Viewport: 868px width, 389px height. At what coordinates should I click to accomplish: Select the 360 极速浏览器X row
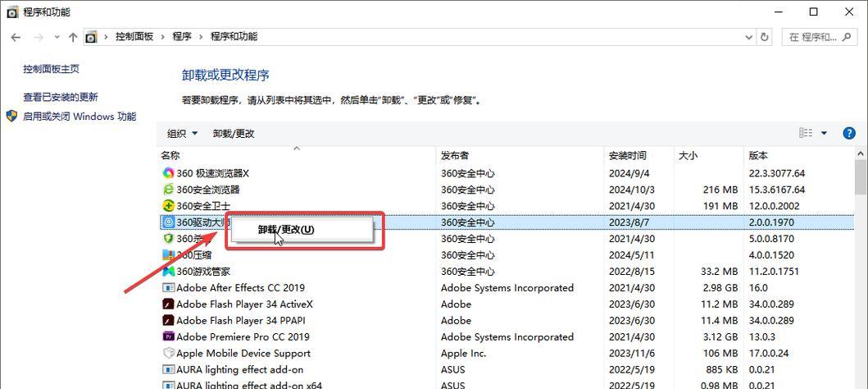[x=507, y=173]
